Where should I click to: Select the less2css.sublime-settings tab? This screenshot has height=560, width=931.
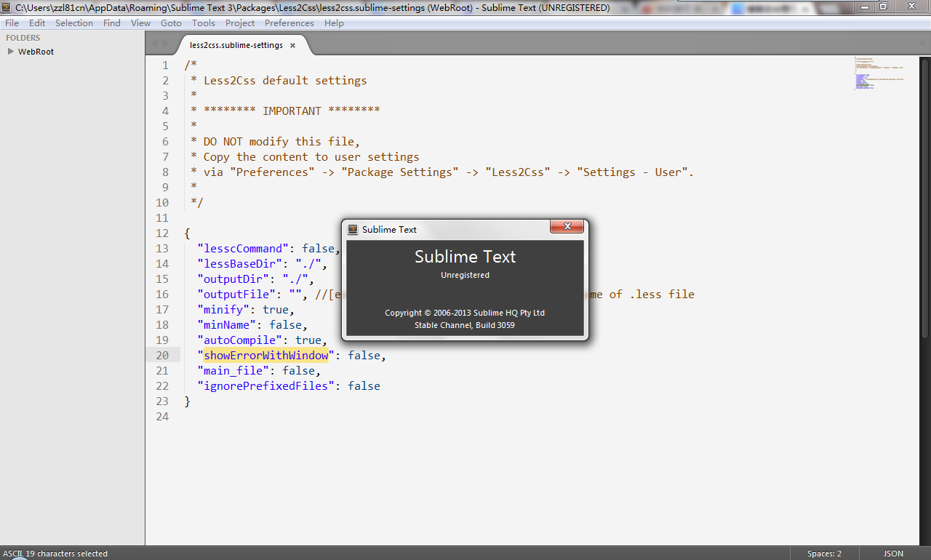tap(236, 45)
